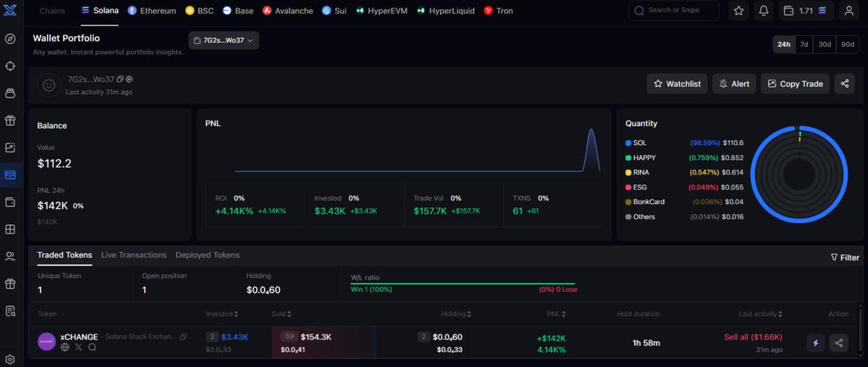Click the xCHANGE token avatar

47,342
